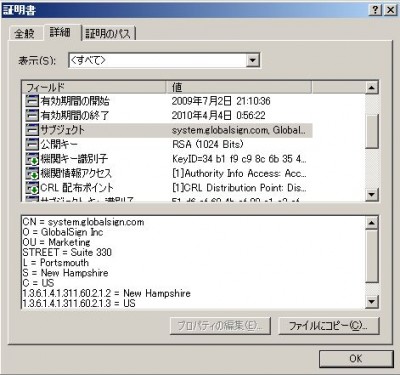Sort by the 値 column header
This screenshot has width=400, height=375.
pyautogui.click(x=239, y=87)
